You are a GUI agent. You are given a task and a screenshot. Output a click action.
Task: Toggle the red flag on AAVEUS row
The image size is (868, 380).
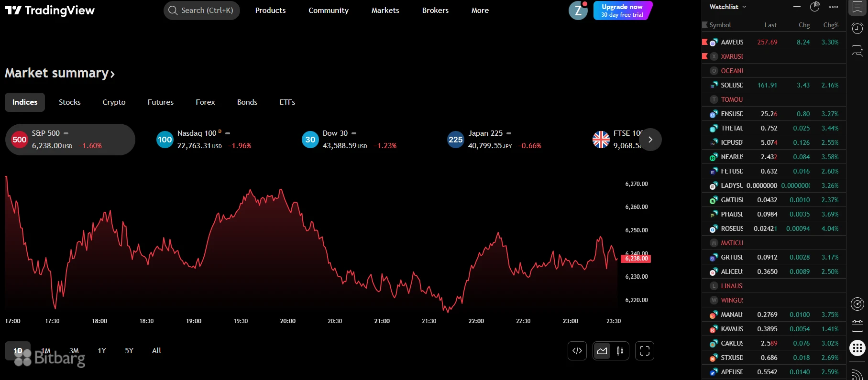[704, 42]
